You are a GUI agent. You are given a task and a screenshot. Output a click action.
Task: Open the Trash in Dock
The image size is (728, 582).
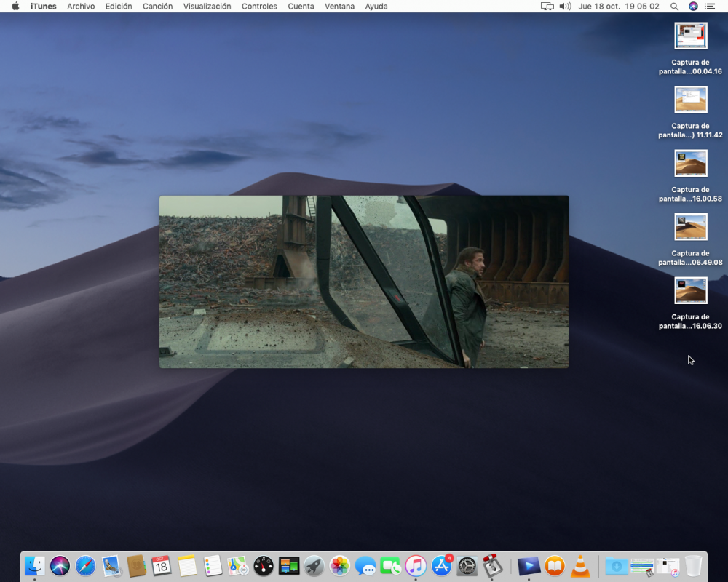(x=693, y=566)
